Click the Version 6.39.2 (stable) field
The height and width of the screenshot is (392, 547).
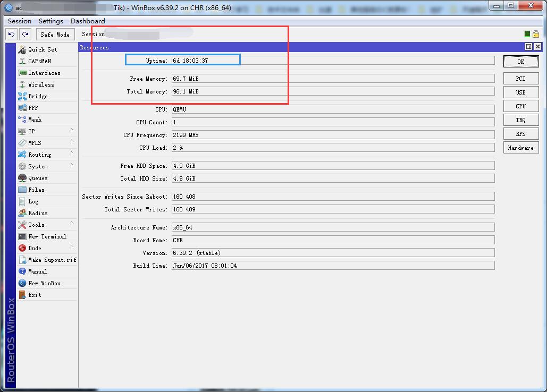[333, 253]
